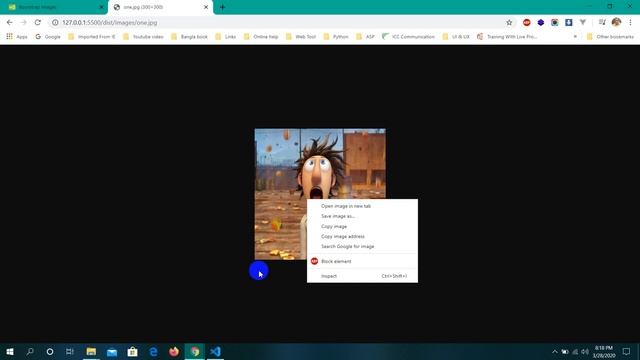Image resolution: width=640 pixels, height=360 pixels.
Task: Choose Search Google for image
Action: tap(362, 247)
